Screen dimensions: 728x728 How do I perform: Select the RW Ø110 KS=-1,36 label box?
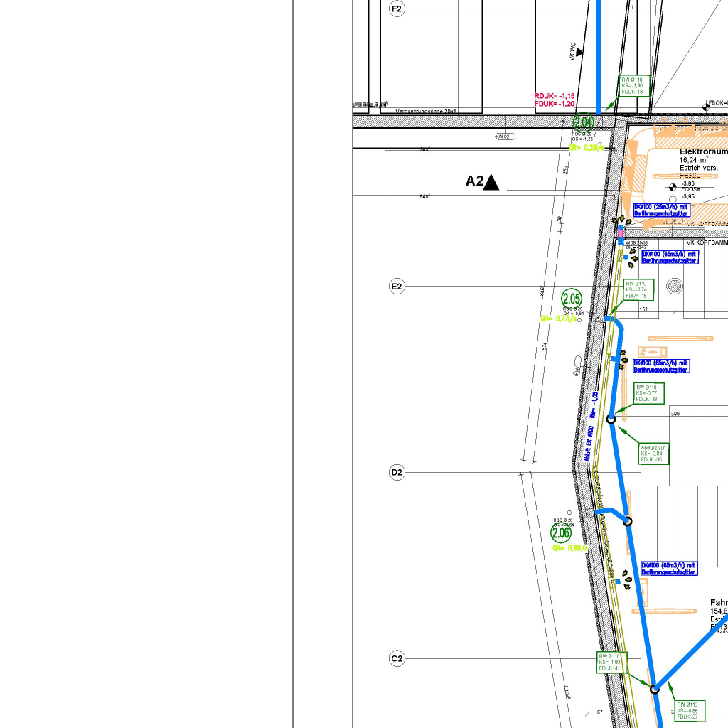tap(632, 86)
